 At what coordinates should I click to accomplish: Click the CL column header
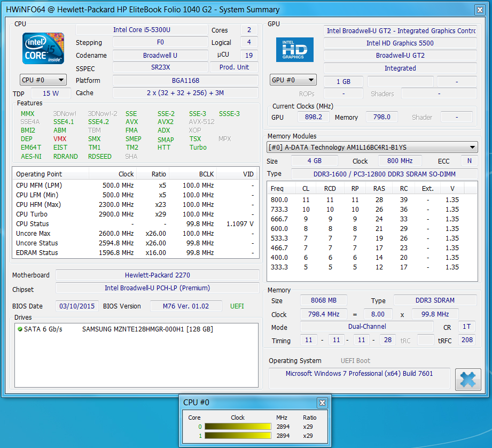306,188
